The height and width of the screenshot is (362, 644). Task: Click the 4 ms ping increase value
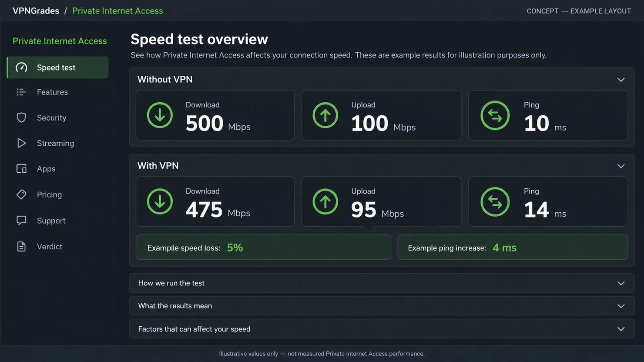coord(505,248)
